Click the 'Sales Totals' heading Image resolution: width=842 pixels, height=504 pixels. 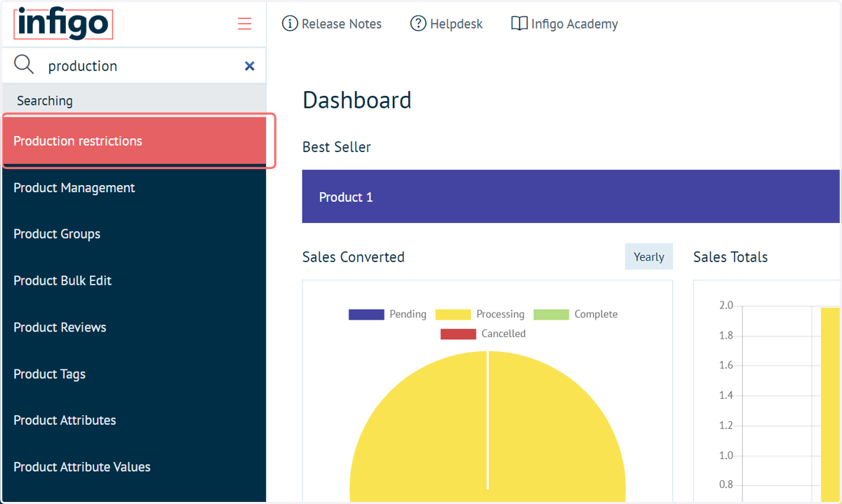[730, 257]
